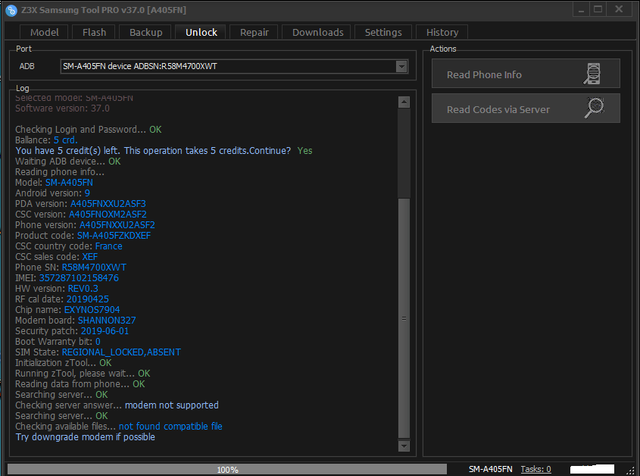The width and height of the screenshot is (640, 476).
Task: Switch to the Settings tab
Action: point(383,32)
